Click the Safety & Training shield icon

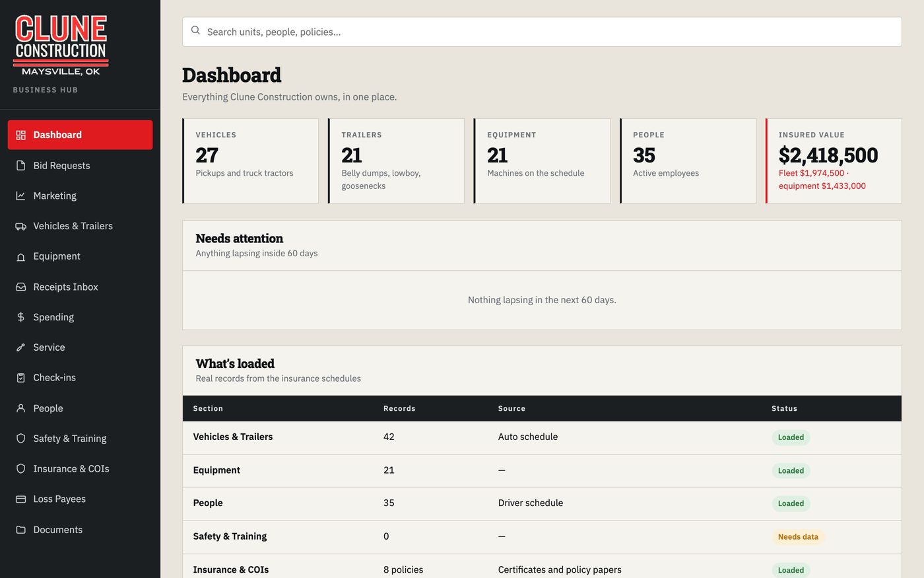coord(20,439)
